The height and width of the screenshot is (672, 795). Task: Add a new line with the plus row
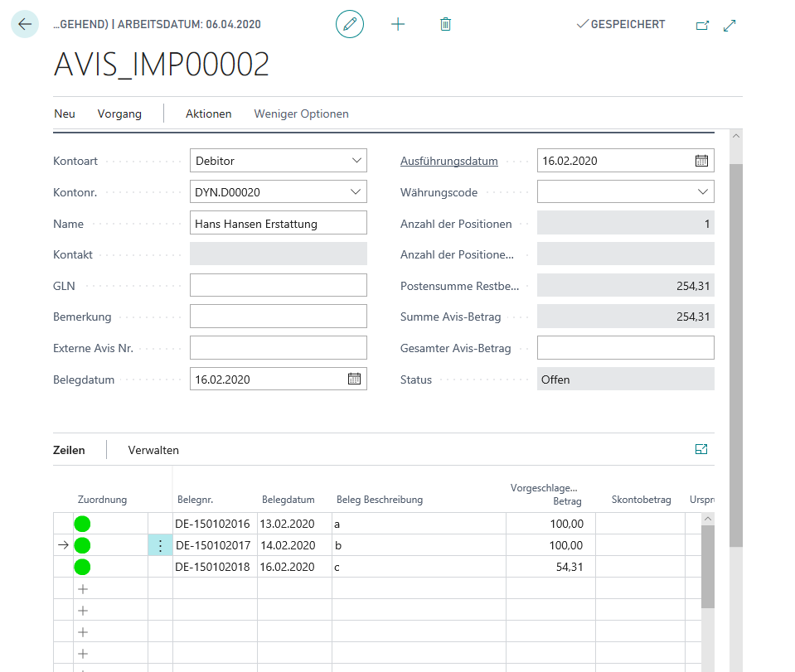(81, 588)
